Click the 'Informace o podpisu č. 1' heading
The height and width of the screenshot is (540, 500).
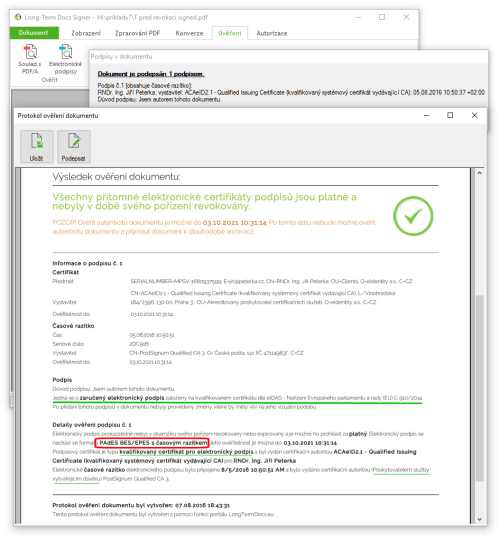(87, 263)
